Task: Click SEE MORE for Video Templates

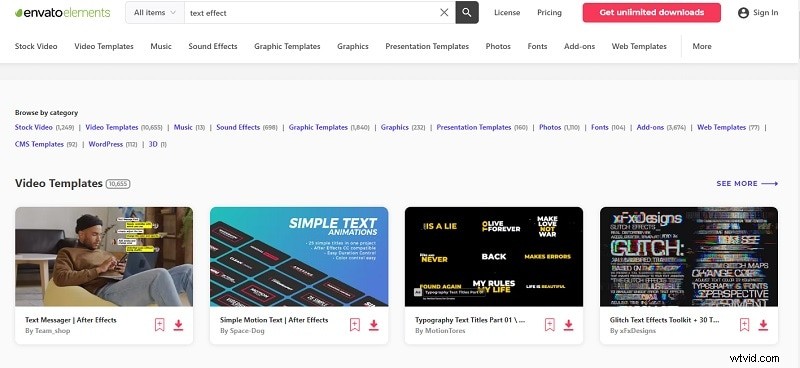Action: (747, 183)
